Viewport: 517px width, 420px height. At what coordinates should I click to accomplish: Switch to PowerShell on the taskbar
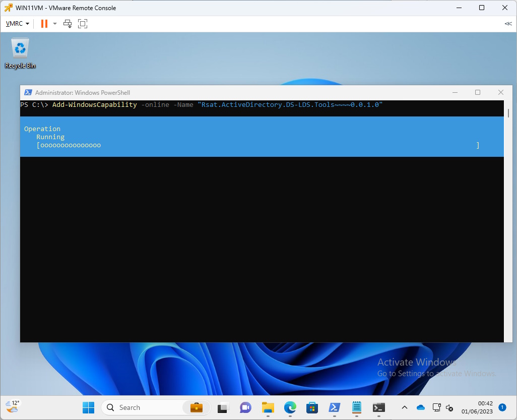(334, 408)
